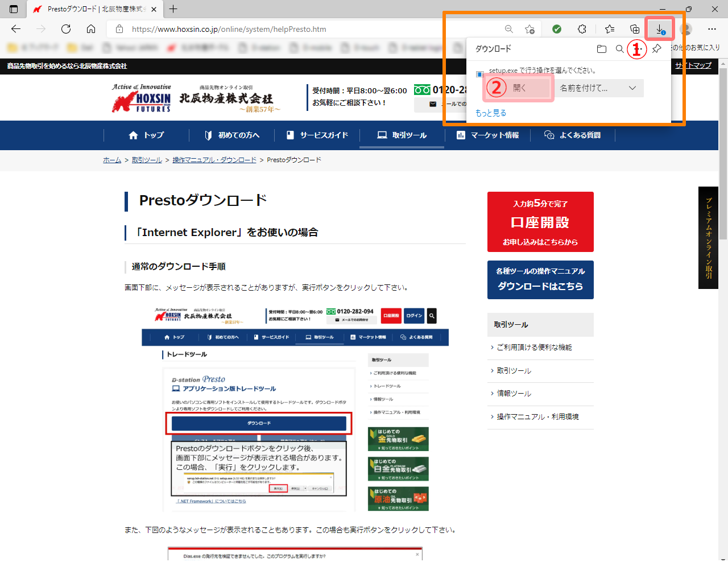
Task: Open the browser settings ellipsis menu
Action: 712,29
